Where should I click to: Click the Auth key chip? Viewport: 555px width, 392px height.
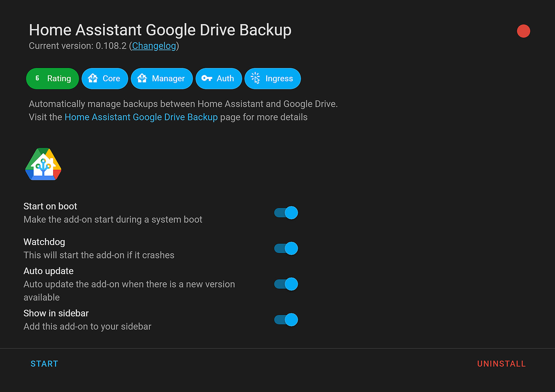pyautogui.click(x=219, y=79)
